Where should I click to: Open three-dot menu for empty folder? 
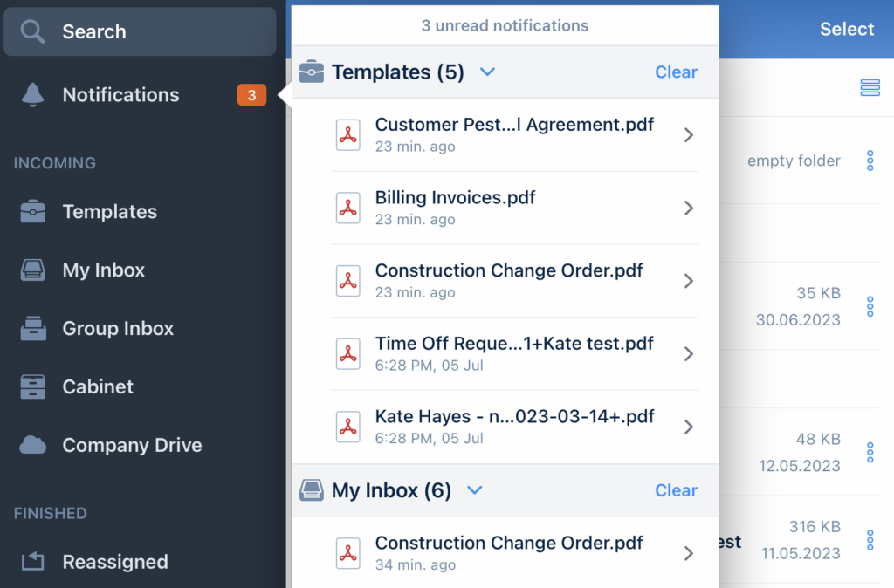point(870,161)
